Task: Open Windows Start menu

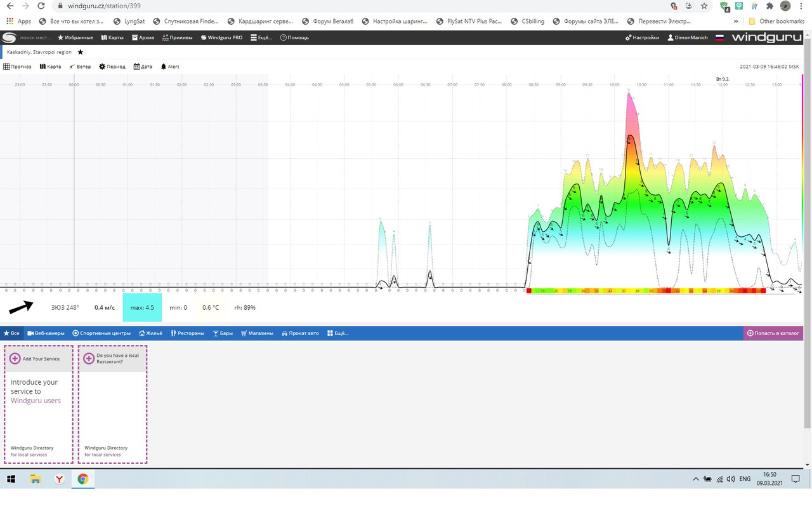Action: (11, 479)
